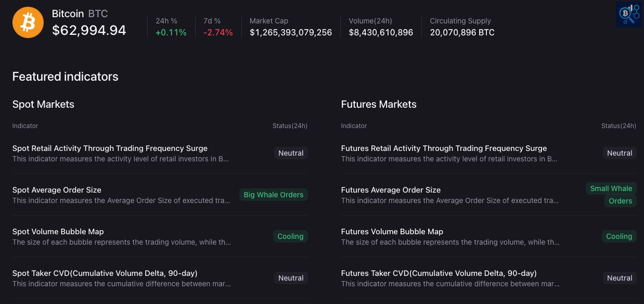644x304 pixels.
Task: Click the Big Whale Orders status badge
Action: tap(274, 195)
